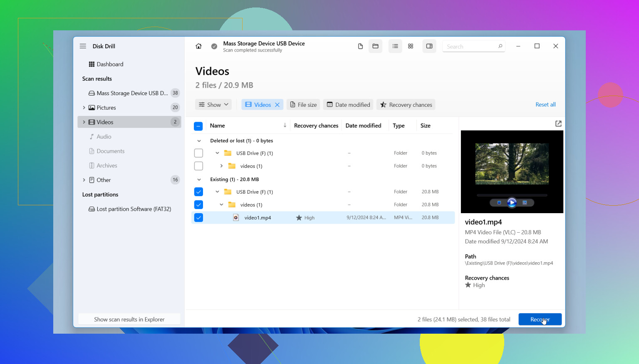Uncheck the existing videos (1) folder
The width and height of the screenshot is (639, 364).
pyautogui.click(x=198, y=205)
